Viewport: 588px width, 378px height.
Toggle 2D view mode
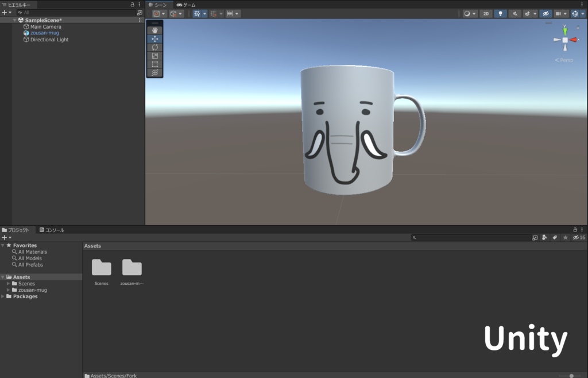(x=486, y=13)
